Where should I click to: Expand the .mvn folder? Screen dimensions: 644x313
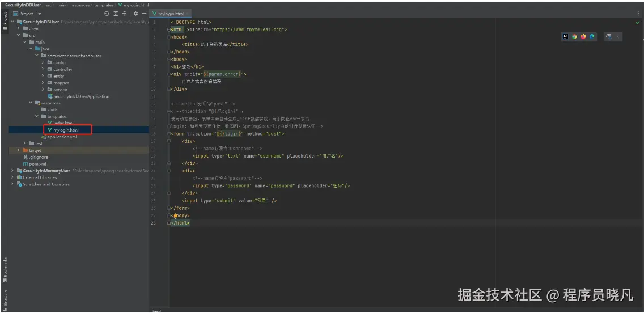[x=19, y=28]
